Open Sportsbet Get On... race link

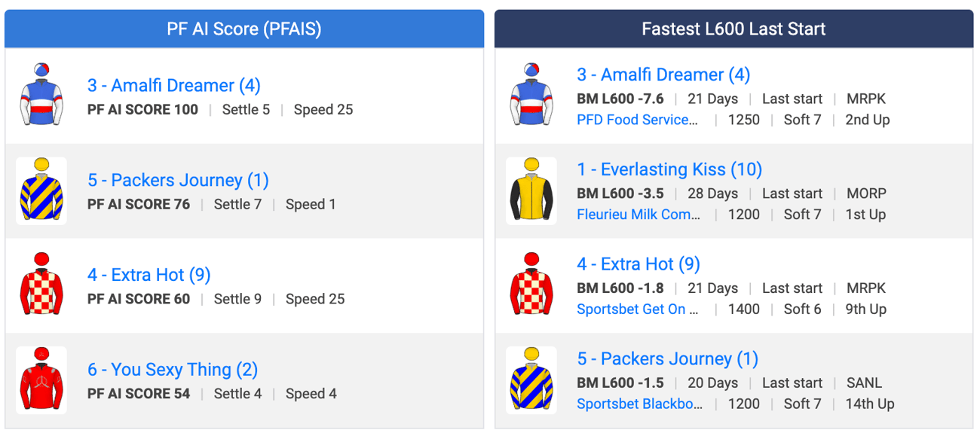point(638,309)
